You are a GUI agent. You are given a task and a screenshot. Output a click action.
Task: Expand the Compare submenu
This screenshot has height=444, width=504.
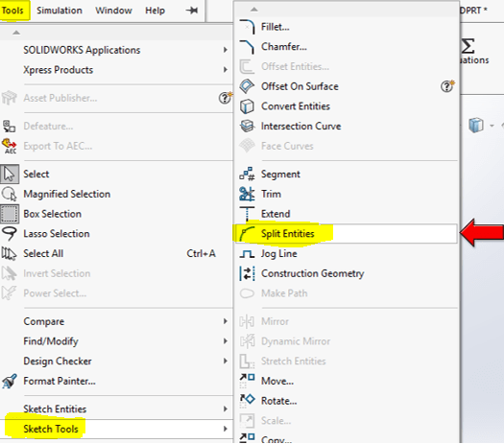pos(116,321)
